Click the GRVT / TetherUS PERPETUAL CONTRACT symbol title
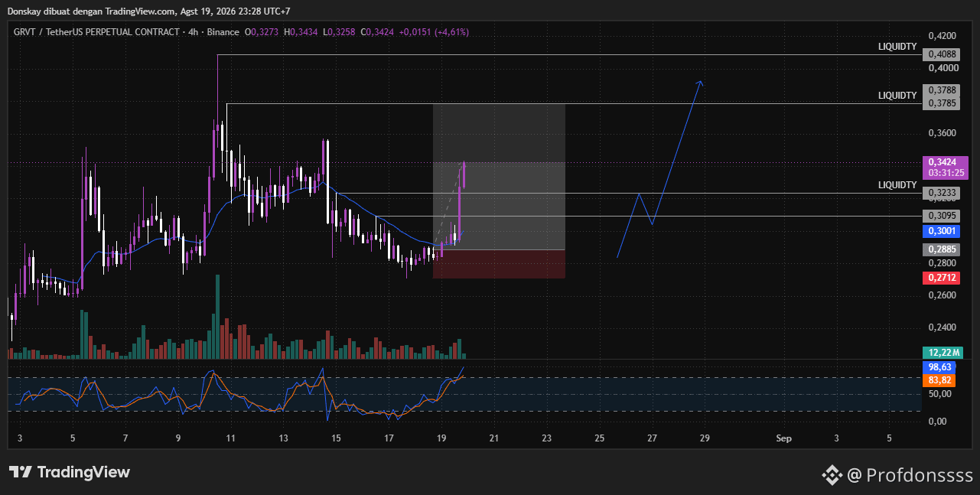 tap(95, 32)
